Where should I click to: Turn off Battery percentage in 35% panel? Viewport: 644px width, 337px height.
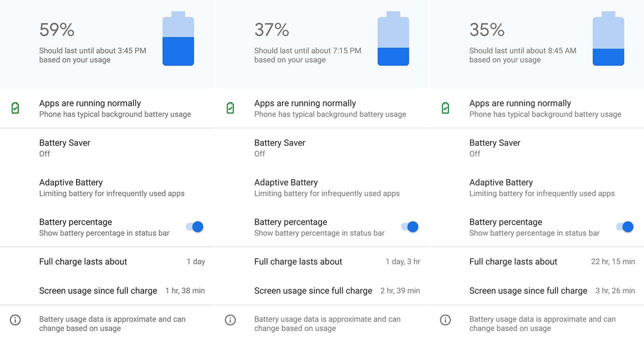tap(625, 227)
